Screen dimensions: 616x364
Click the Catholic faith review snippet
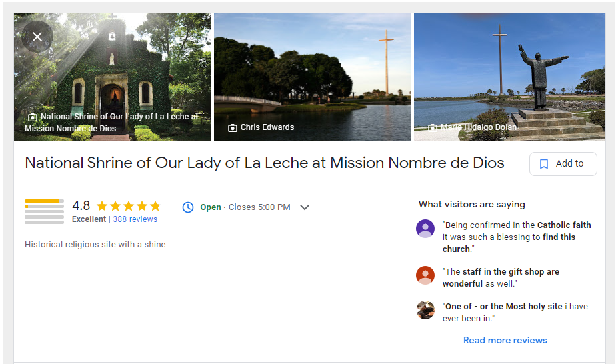(517, 237)
